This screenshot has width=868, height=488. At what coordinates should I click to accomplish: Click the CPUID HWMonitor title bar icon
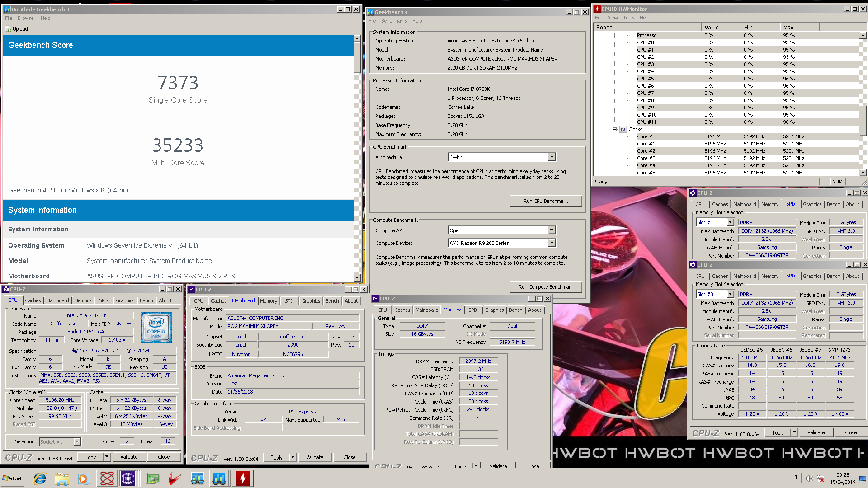(x=597, y=9)
